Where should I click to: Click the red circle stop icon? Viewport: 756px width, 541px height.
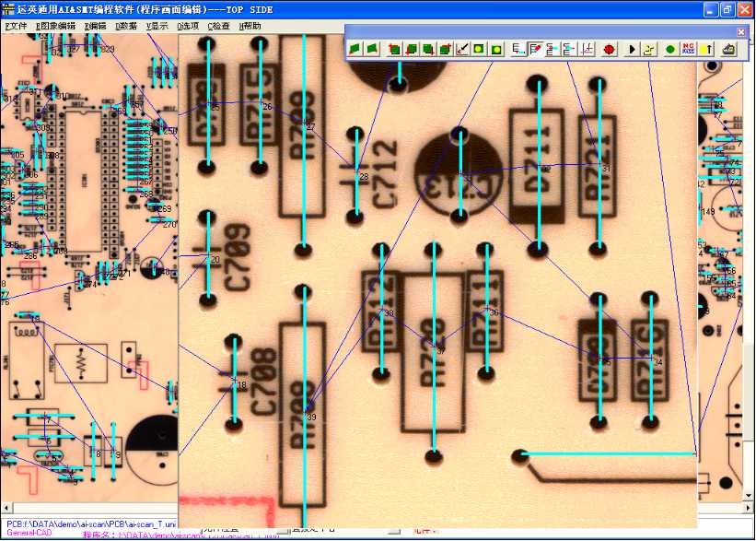click(609, 49)
